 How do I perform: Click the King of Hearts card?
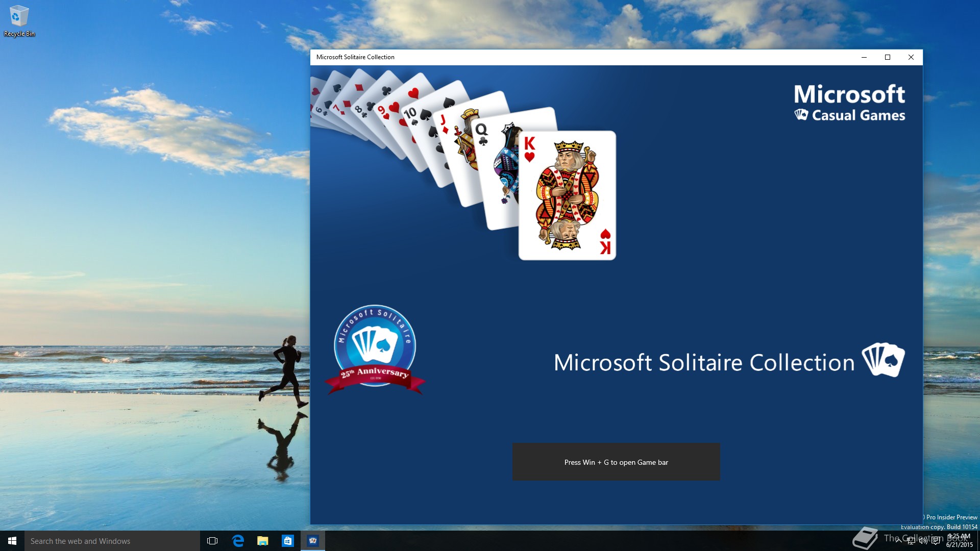click(567, 195)
